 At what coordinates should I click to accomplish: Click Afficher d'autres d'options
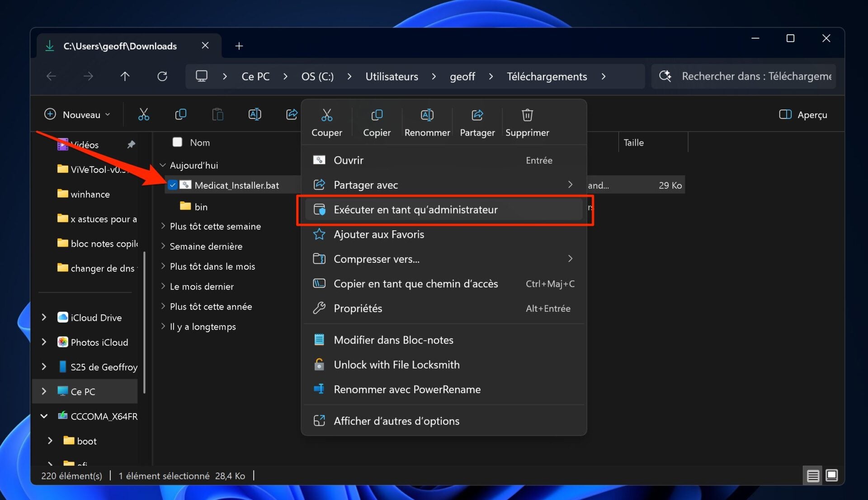click(x=396, y=421)
